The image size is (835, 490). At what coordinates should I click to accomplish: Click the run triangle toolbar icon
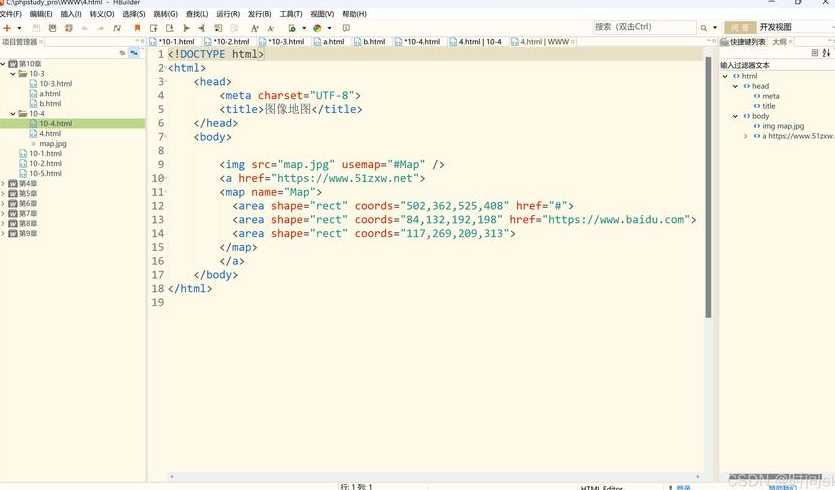click(186, 28)
